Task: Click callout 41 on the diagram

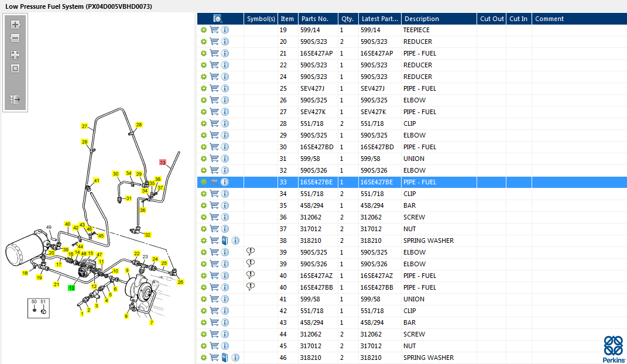Action: (97, 181)
